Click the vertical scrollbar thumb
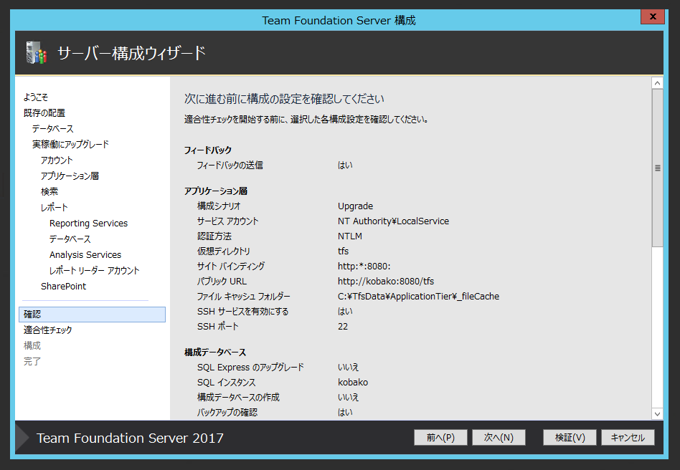 point(657,168)
